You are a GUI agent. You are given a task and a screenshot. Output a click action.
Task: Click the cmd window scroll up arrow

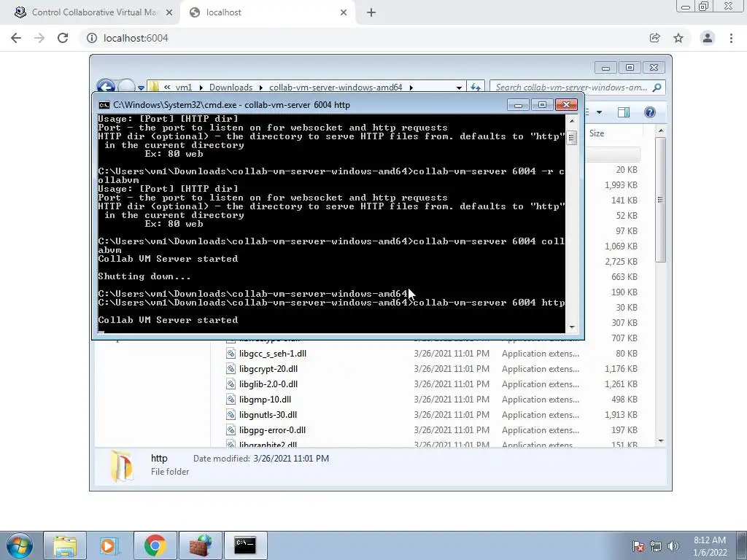tap(572, 120)
